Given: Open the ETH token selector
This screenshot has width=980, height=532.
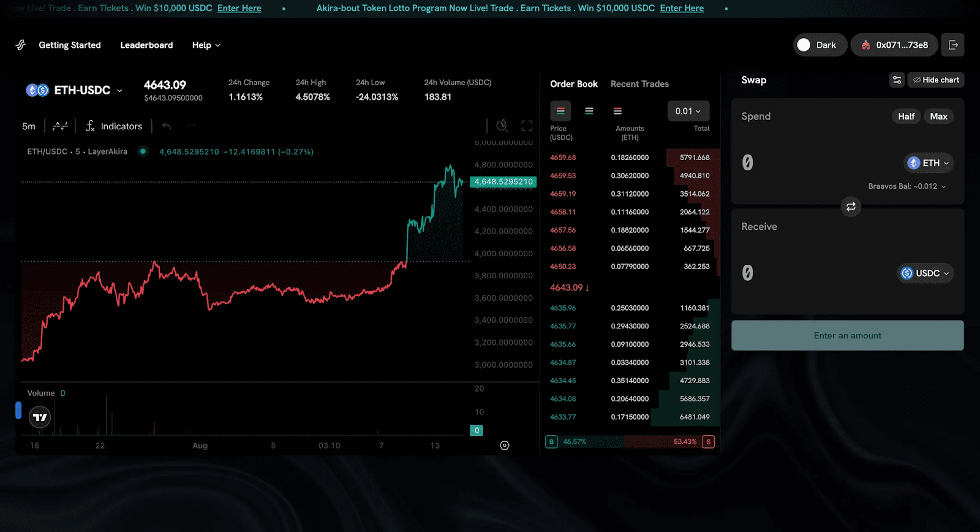Looking at the screenshot, I should coord(929,163).
